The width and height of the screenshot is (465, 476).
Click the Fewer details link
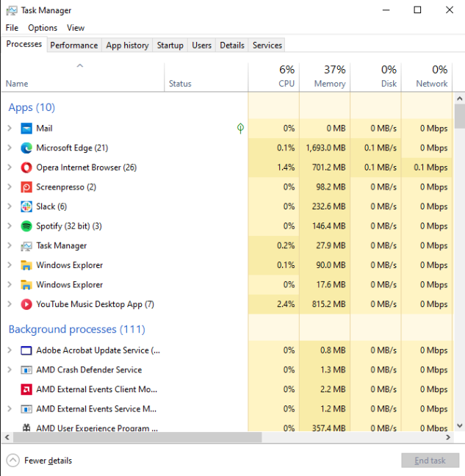(x=48, y=461)
